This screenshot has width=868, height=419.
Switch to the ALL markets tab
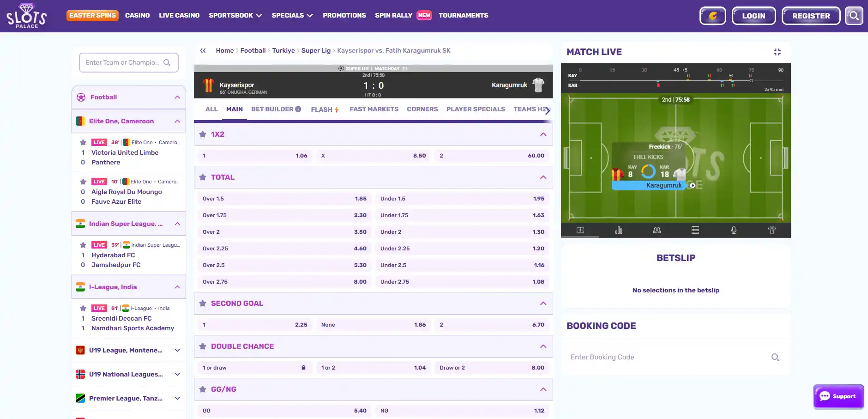coord(211,109)
